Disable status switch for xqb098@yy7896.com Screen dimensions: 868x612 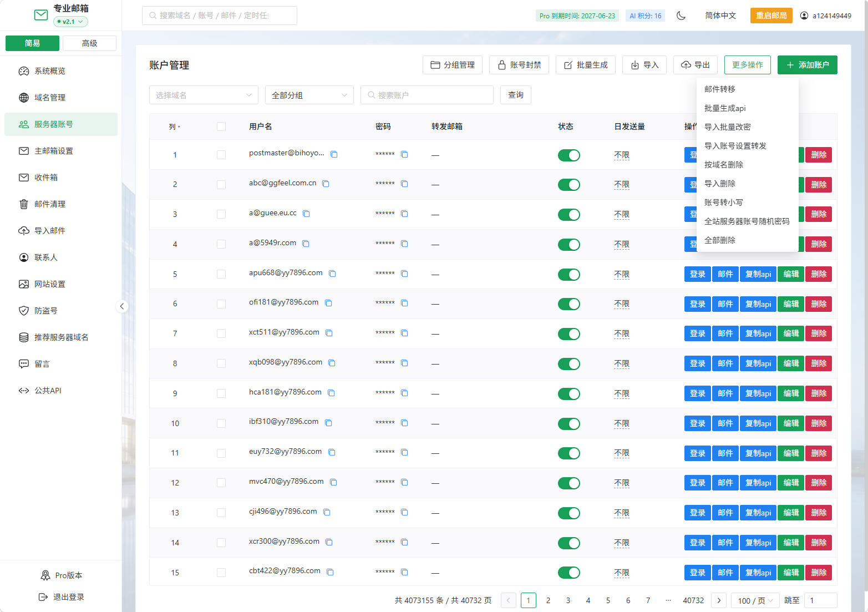coord(569,364)
